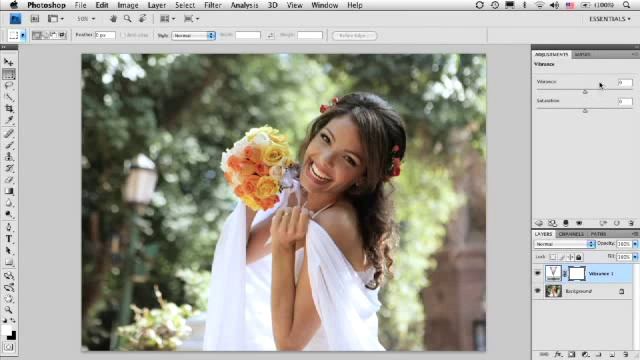The height and width of the screenshot is (360, 640).
Task: Select the Dodge tool
Action: pos(9,214)
